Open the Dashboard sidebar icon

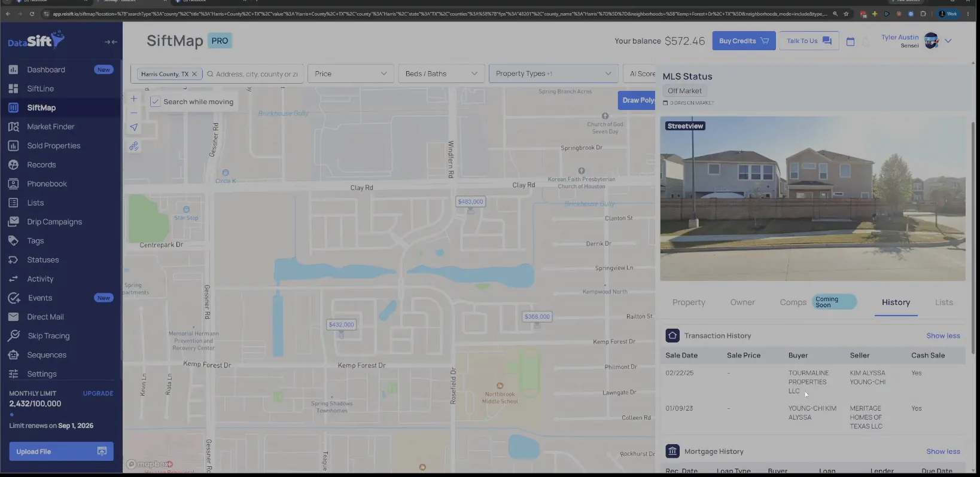[x=13, y=69]
